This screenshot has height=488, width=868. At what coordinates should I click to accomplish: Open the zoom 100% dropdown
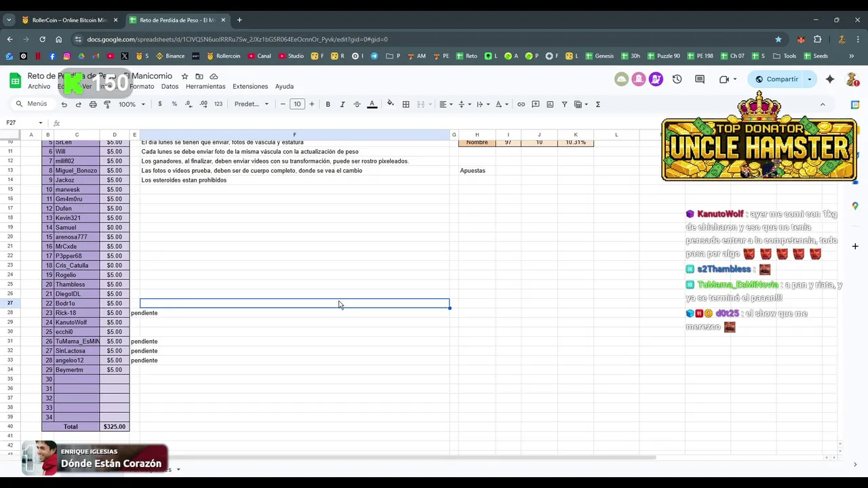click(x=132, y=104)
